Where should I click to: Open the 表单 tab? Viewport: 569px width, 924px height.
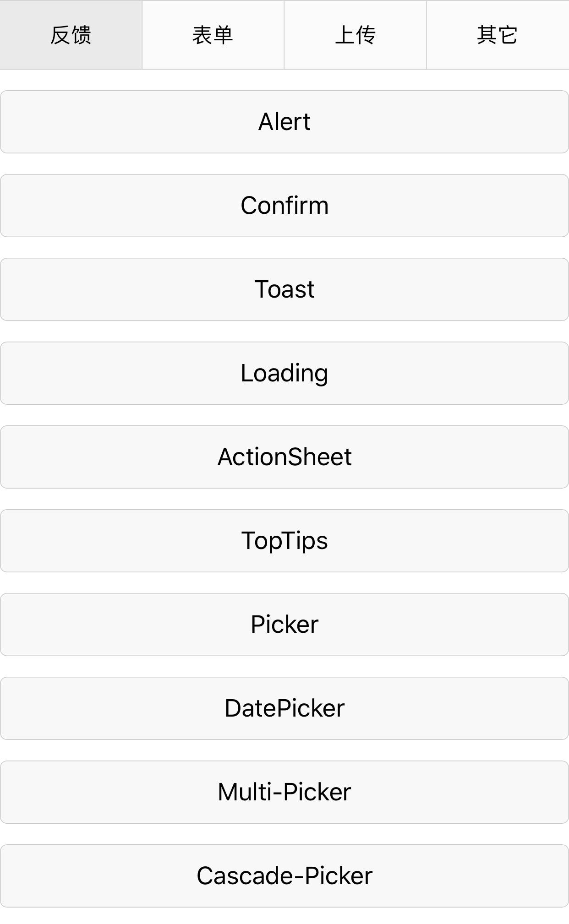coord(213,35)
